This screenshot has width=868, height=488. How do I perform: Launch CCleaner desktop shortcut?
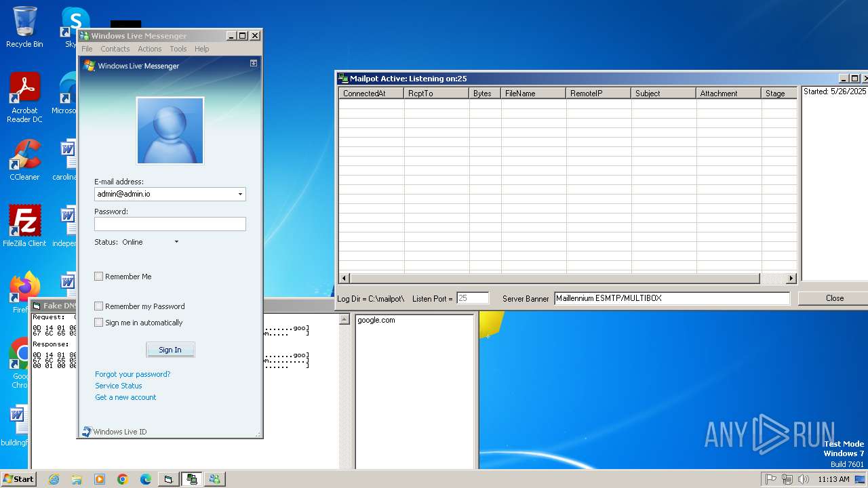pyautogui.click(x=24, y=160)
